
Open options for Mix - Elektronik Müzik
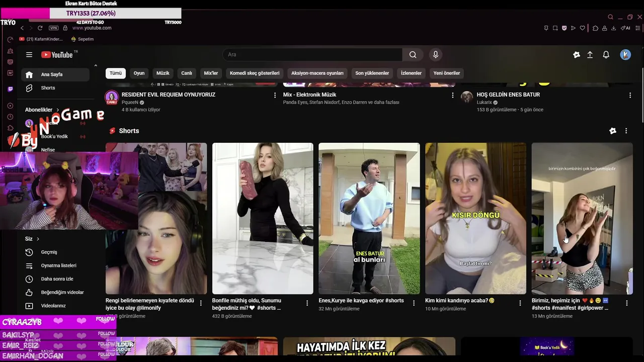coord(452,95)
